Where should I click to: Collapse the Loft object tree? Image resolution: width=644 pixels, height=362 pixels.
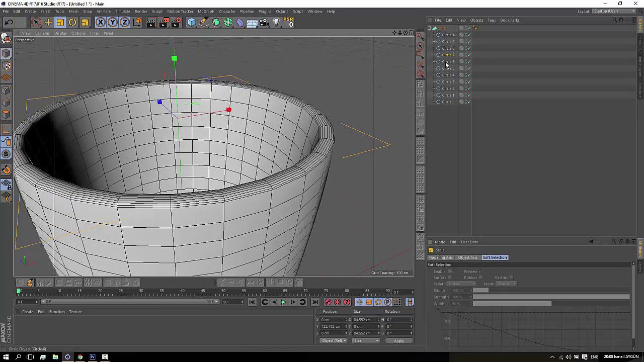tap(429, 28)
